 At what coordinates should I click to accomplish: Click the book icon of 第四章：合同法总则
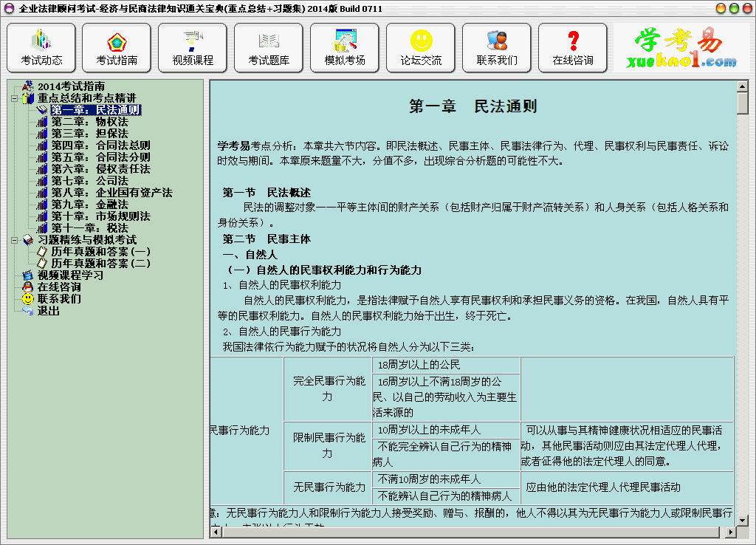[42, 145]
